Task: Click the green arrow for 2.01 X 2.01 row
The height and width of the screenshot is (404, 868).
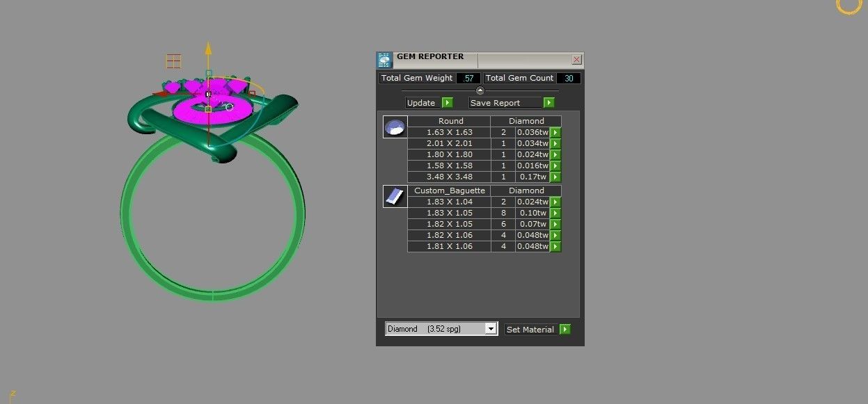Action: point(555,143)
